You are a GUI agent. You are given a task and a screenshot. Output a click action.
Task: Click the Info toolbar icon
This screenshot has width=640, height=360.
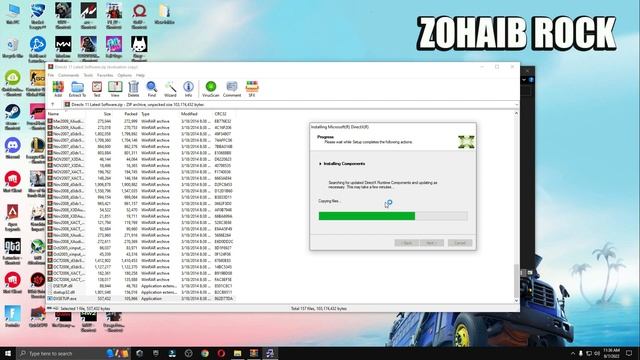188,89
